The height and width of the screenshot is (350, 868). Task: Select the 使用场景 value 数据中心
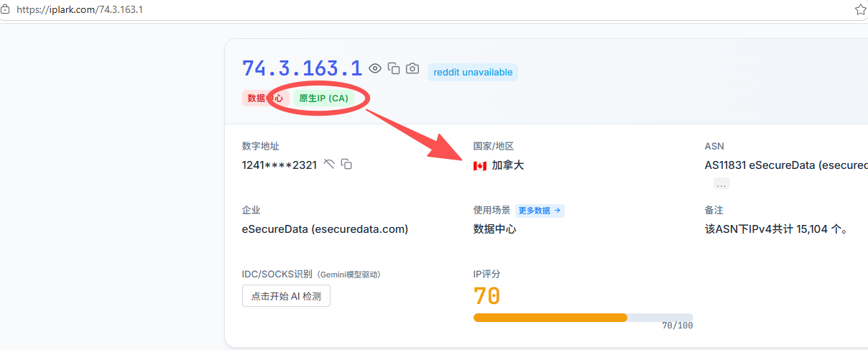point(494,229)
